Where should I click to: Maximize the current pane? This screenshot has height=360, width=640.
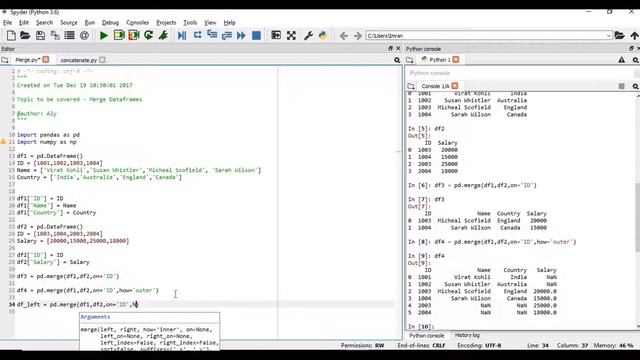276,36
